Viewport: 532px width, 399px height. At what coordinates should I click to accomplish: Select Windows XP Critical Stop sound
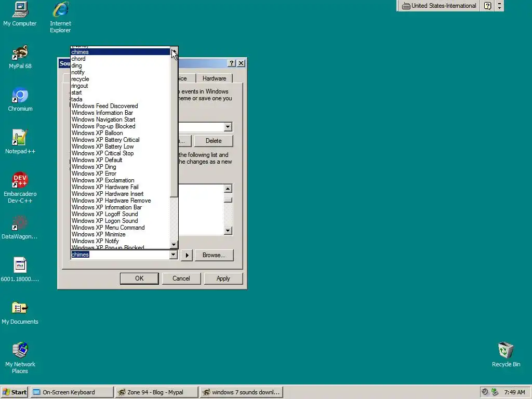tap(120, 153)
